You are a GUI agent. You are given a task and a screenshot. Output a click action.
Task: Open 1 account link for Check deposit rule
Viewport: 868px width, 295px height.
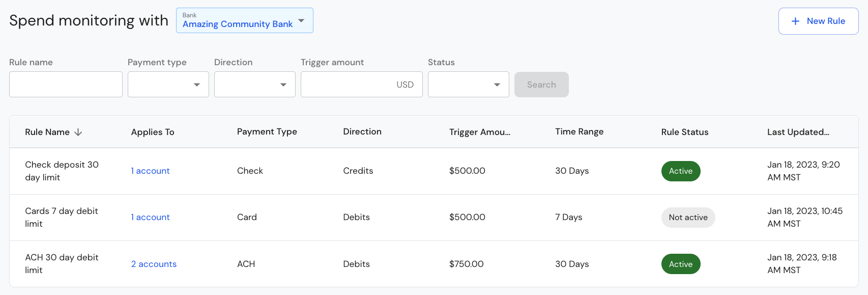tap(150, 171)
